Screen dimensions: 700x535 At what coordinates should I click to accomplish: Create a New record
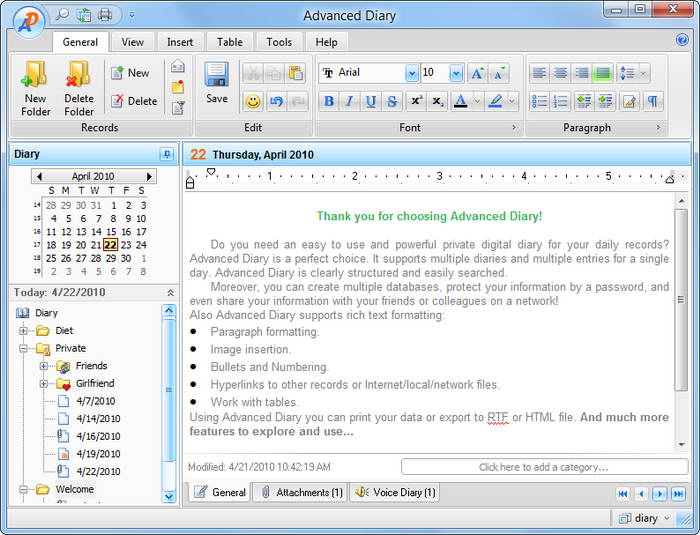coord(130,73)
